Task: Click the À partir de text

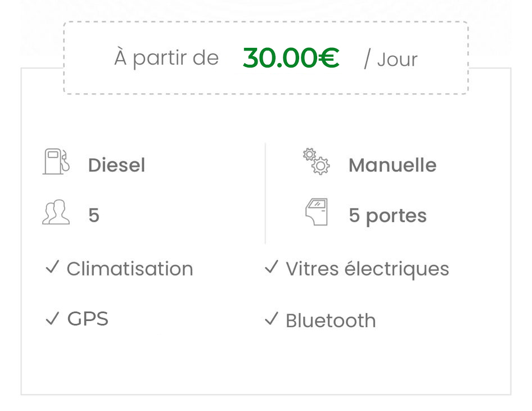Action: [x=166, y=57]
